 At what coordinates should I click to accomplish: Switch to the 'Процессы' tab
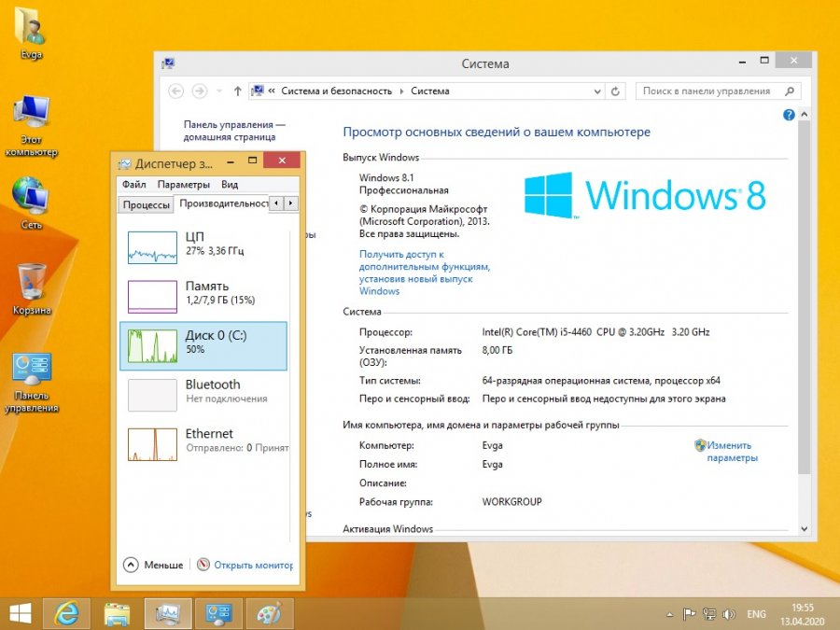tap(146, 204)
